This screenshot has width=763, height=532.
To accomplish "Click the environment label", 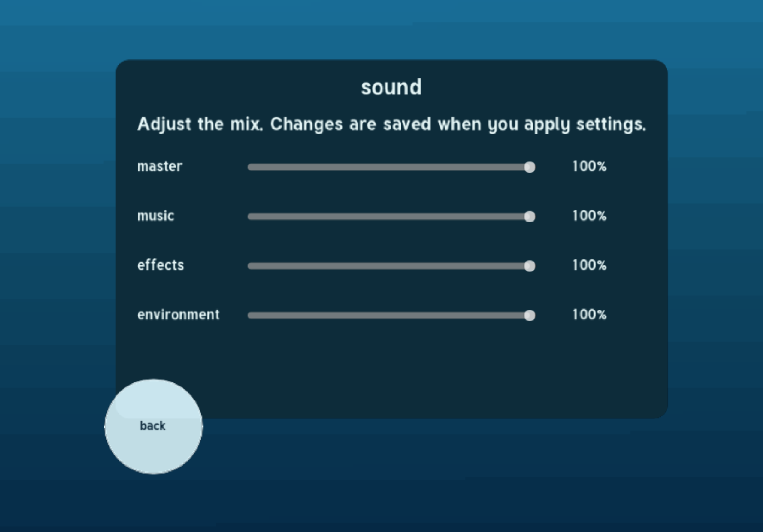I will click(x=178, y=314).
